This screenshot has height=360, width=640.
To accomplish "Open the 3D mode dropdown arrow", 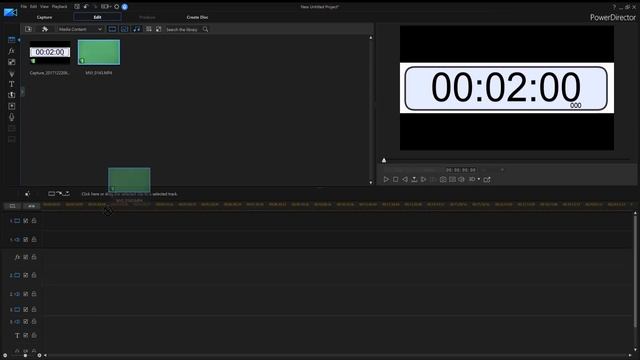I will (479, 179).
